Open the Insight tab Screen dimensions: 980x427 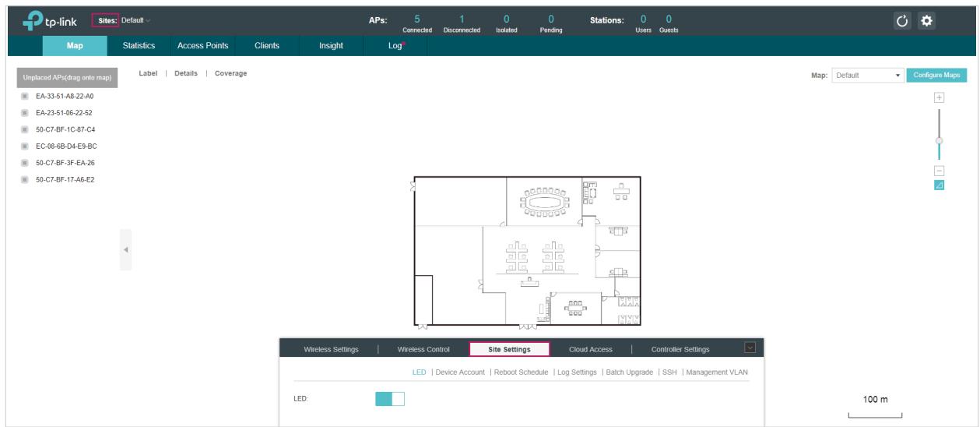tap(331, 46)
